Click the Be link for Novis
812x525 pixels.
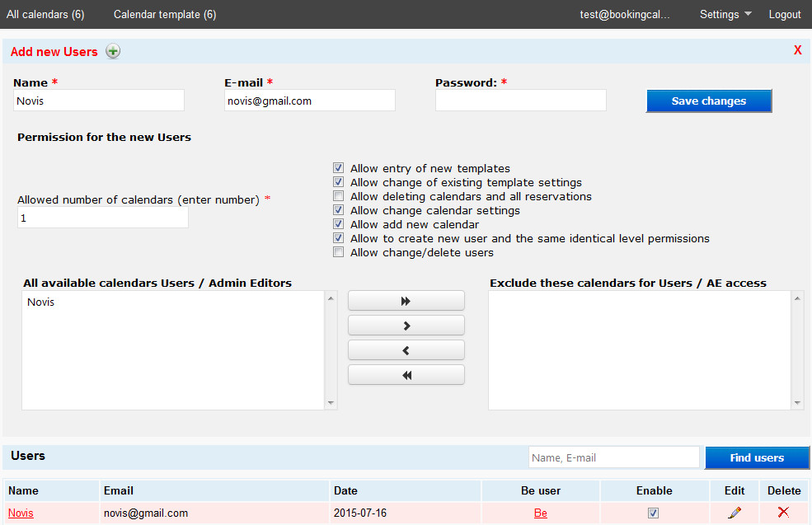(x=540, y=513)
